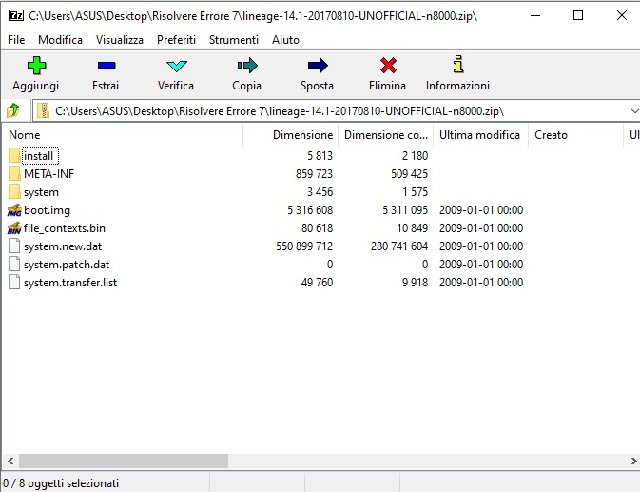Viewport: 640px width, 492px height.
Task: Click the file_contexts.bin file icon
Action: pyautogui.click(x=15, y=228)
